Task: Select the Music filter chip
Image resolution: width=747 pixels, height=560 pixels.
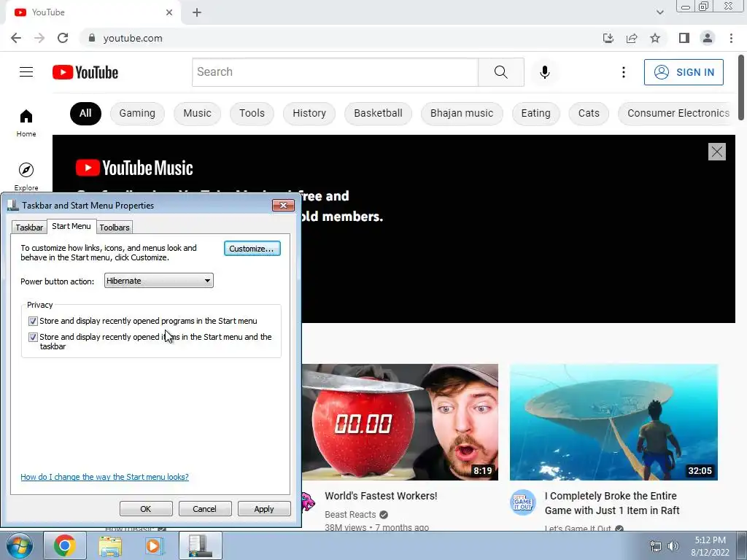Action: [x=197, y=113]
